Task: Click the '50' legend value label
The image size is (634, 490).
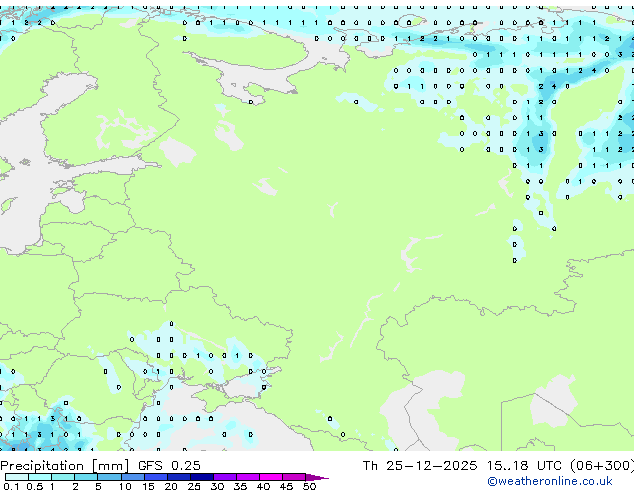Action: [309, 486]
